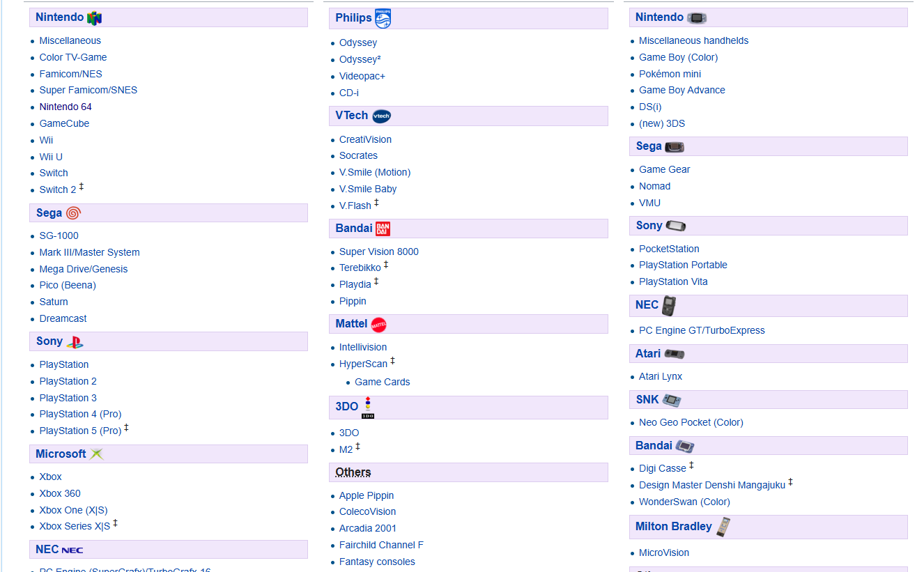Viewport: 924px width, 572px height.
Task: Go to Mark III/Master System
Action: point(90,252)
